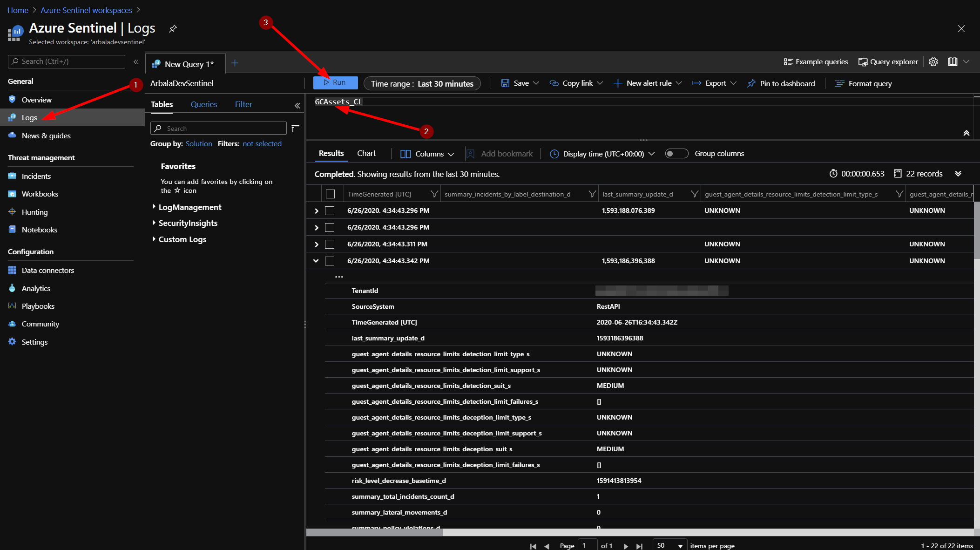The image size is (980, 550).
Task: Pin query to dashboard
Action: click(x=781, y=83)
